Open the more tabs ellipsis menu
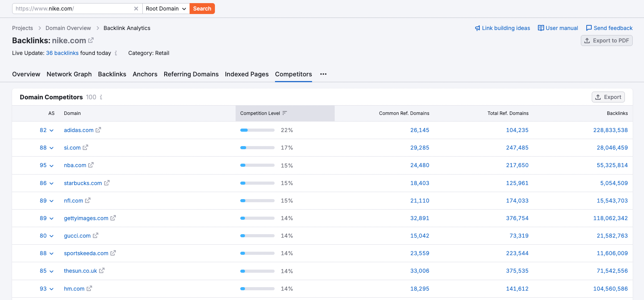This screenshot has width=644, height=300. (x=323, y=74)
